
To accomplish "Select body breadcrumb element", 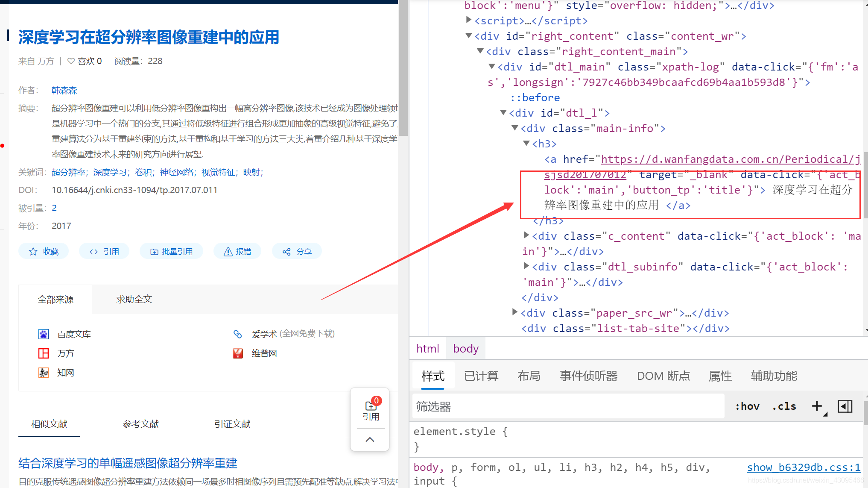I will (x=466, y=349).
